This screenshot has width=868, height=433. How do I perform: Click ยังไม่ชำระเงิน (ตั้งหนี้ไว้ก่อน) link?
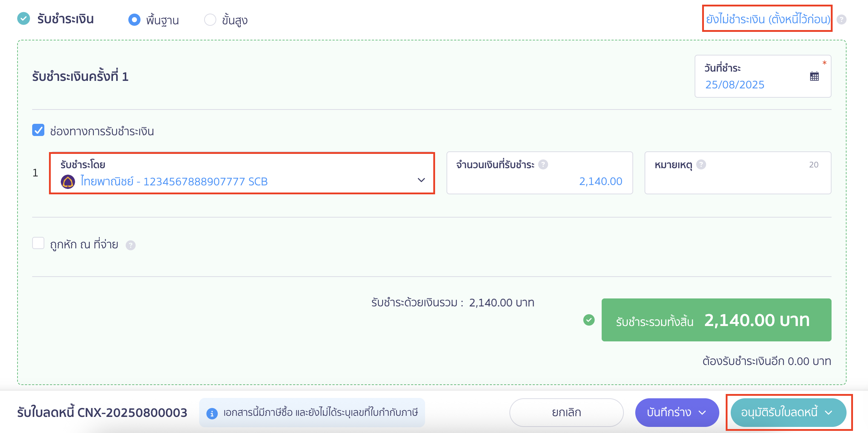point(768,19)
